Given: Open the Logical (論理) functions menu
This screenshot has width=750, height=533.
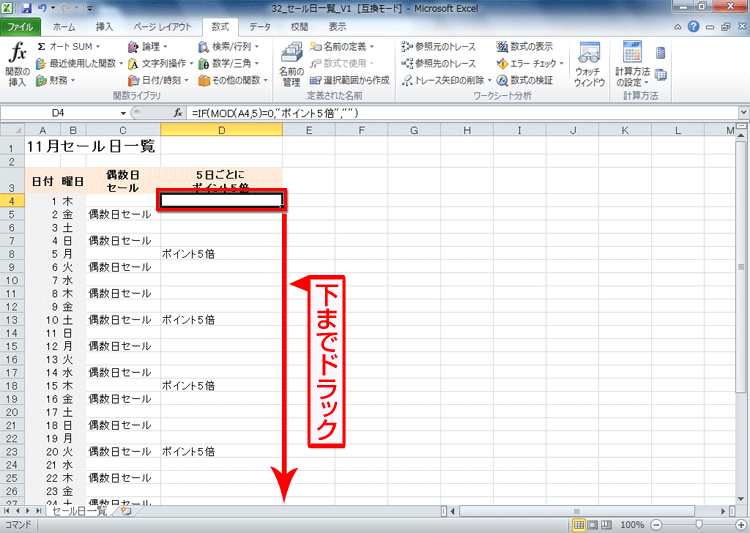Looking at the screenshot, I should coord(147,47).
